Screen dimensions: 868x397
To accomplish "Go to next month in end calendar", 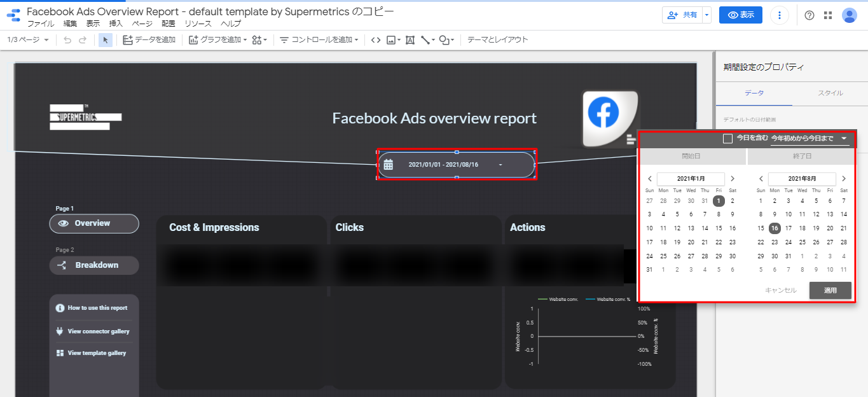I will tap(844, 179).
